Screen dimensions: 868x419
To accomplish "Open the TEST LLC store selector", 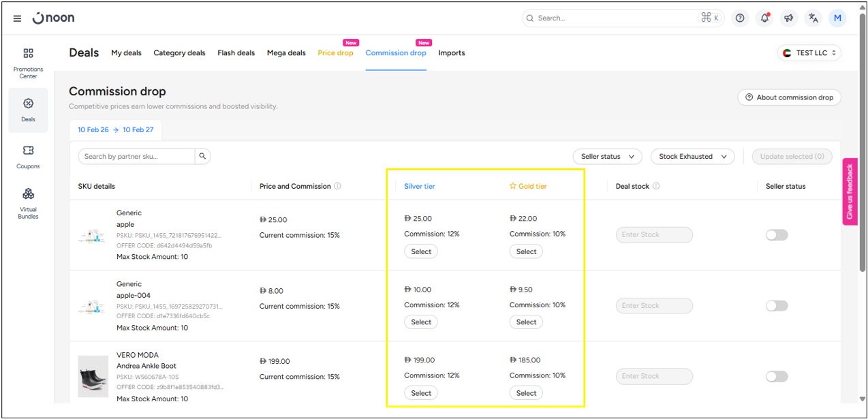I will pos(809,53).
